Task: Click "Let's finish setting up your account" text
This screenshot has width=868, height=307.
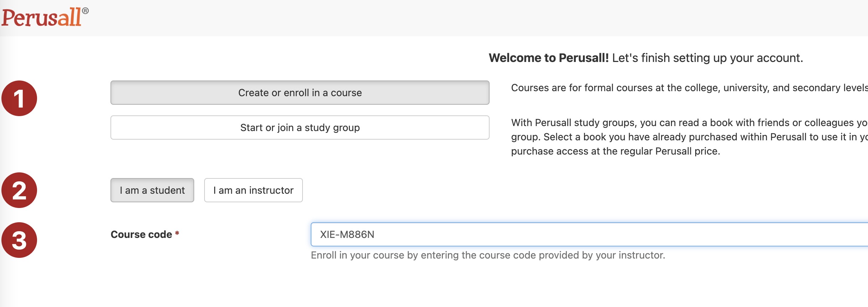Action: tap(707, 58)
